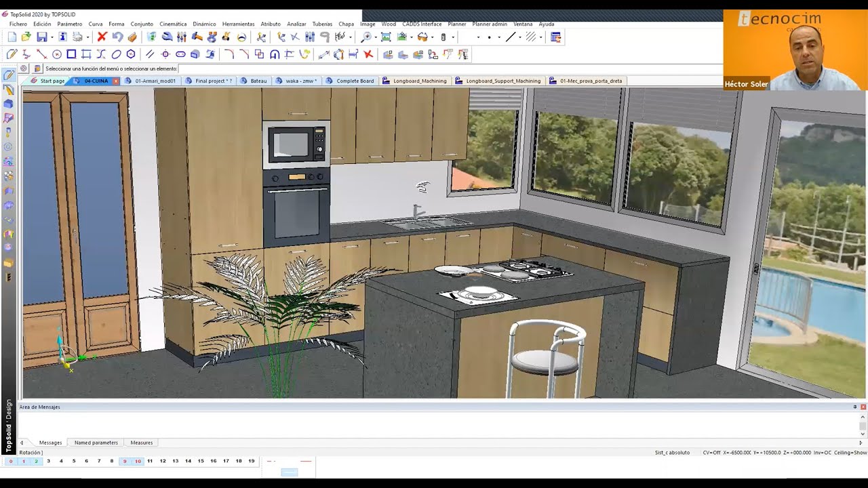
Task: Select the Sketch pencil tool in the second toolbar
Action: [x=12, y=54]
